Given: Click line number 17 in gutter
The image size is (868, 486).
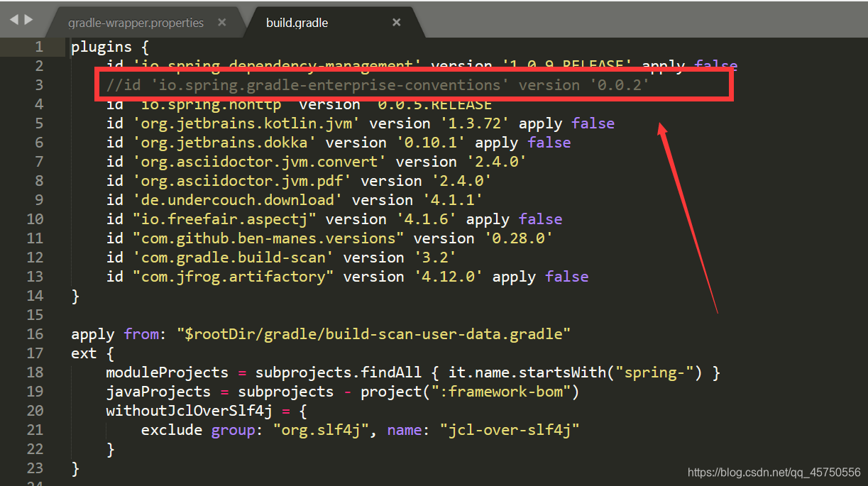Looking at the screenshot, I should point(35,353).
